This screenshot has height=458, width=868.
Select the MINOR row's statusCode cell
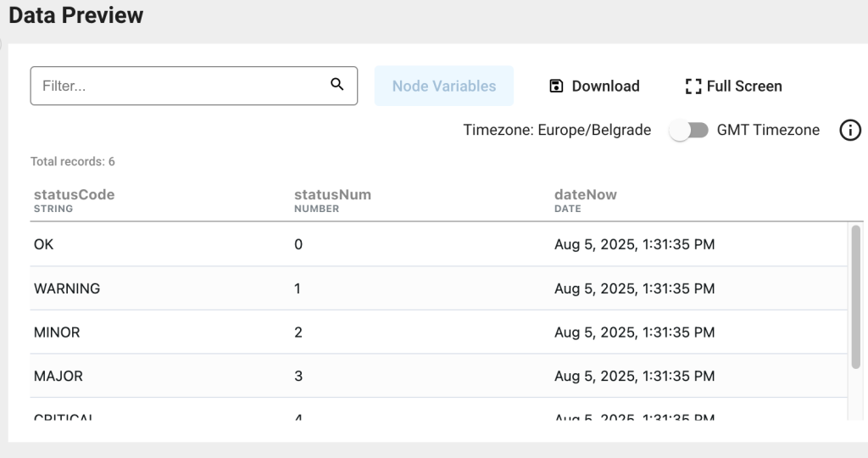click(57, 332)
